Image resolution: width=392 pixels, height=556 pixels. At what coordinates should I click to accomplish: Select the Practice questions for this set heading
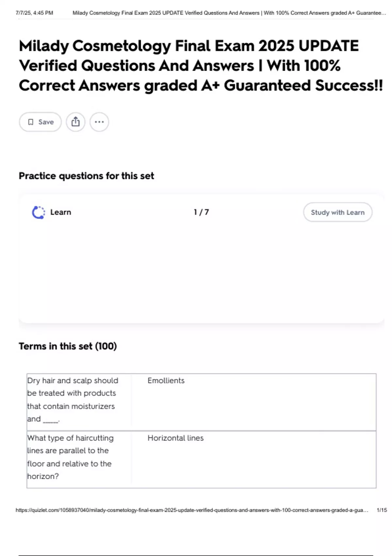[x=86, y=176]
